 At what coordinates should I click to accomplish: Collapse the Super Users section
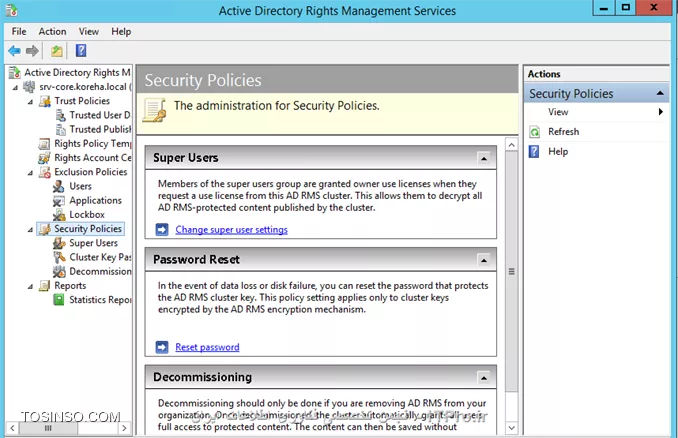[x=484, y=158]
